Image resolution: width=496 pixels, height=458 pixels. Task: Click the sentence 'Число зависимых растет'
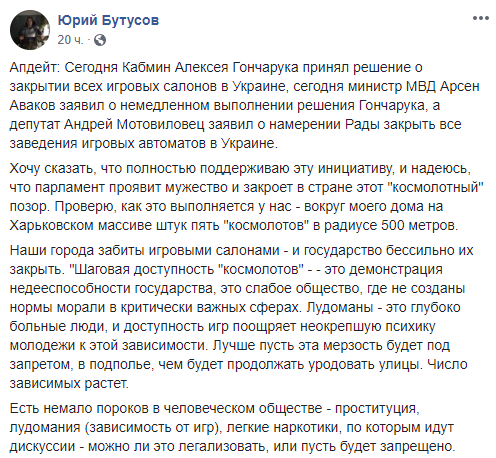(x=238, y=374)
